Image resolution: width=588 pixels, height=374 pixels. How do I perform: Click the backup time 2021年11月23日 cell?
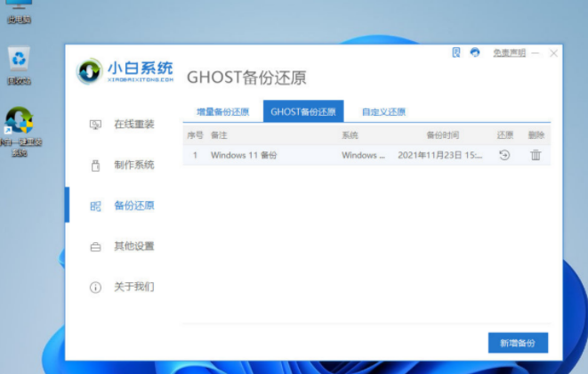point(439,155)
